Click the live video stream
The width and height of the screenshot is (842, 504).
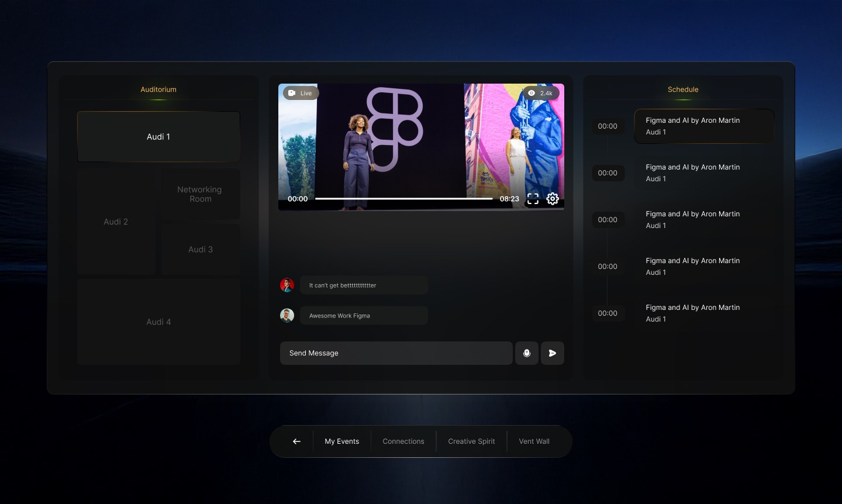point(421,147)
